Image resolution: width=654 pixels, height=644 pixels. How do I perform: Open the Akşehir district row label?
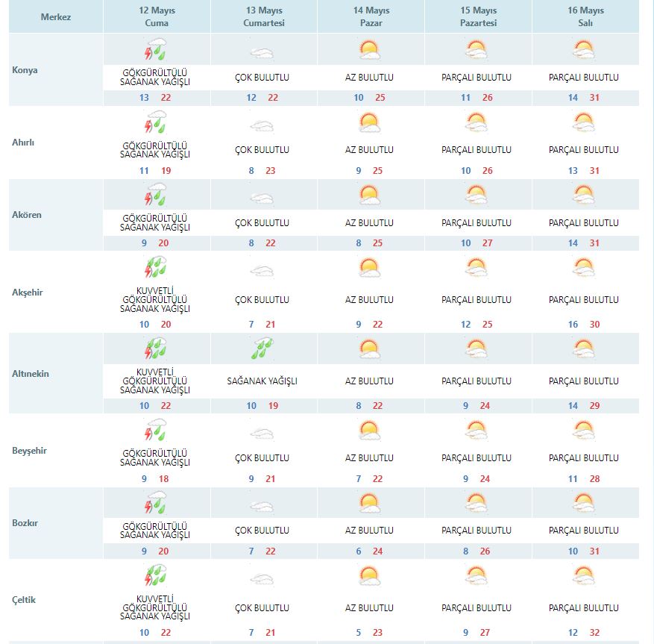28,293
